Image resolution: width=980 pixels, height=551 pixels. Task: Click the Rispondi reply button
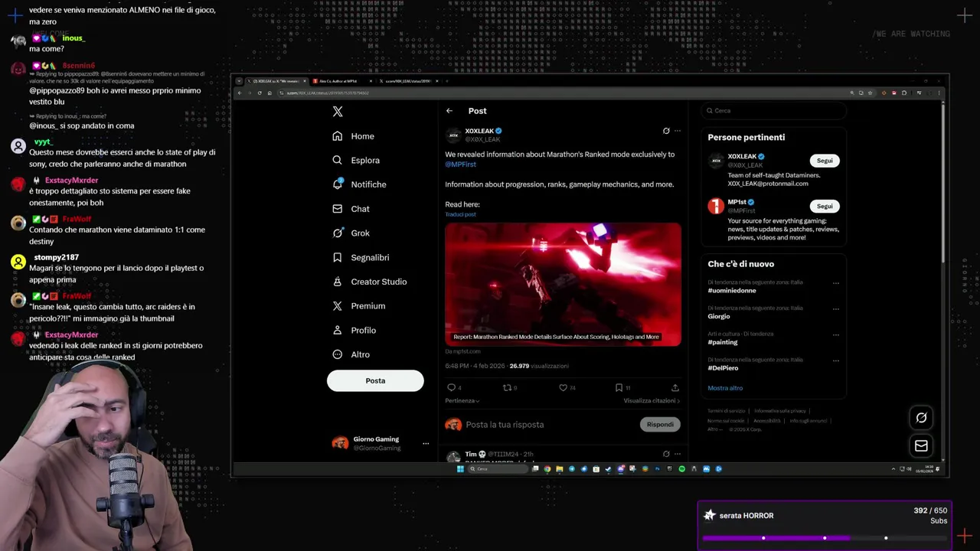[x=660, y=425]
